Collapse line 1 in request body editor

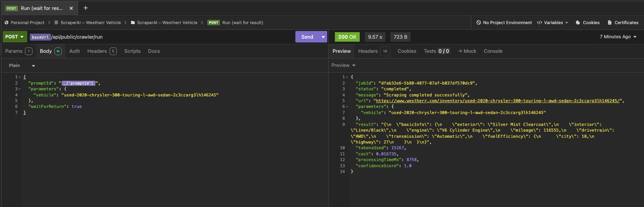click(20, 77)
